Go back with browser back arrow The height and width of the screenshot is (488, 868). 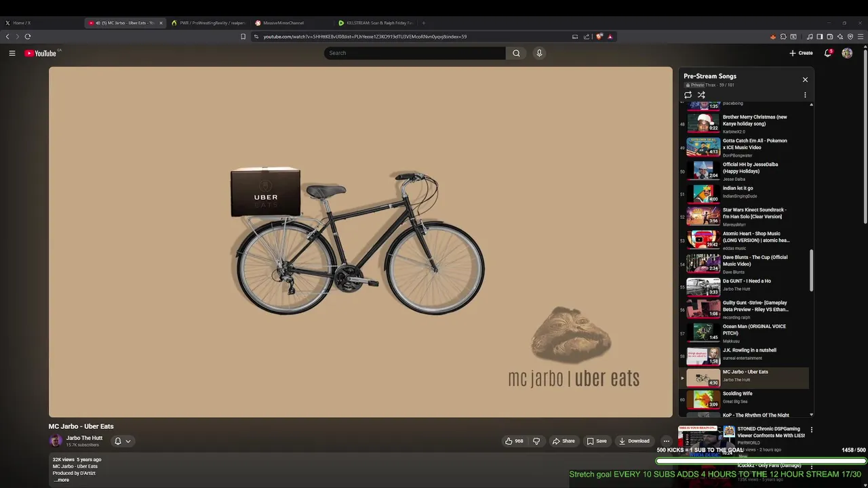pyautogui.click(x=7, y=37)
